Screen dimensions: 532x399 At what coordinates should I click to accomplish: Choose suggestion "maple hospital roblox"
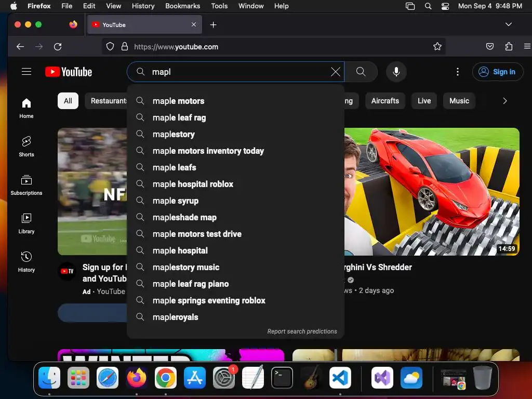pos(235,184)
